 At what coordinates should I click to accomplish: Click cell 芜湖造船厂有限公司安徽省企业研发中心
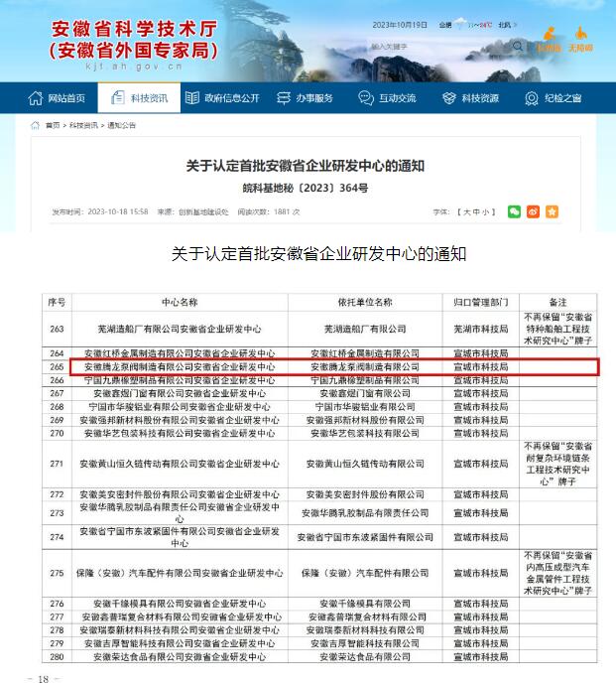pyautogui.click(x=180, y=329)
